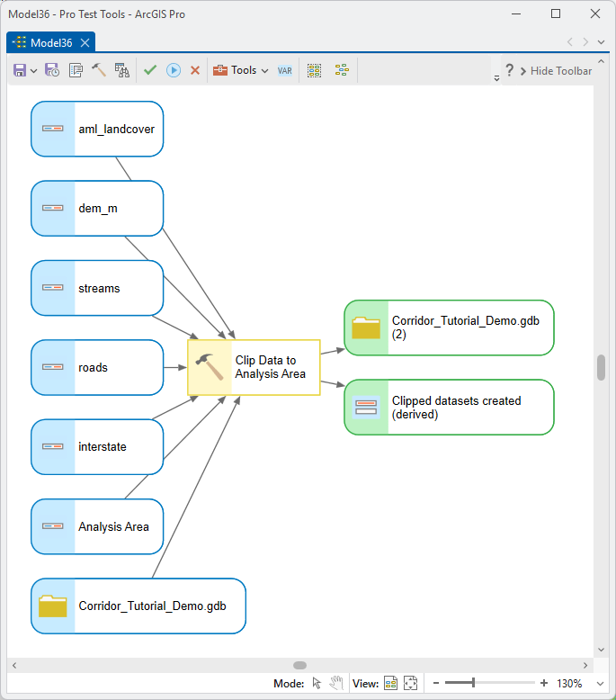This screenshot has width=616, height=700.
Task: Open the model Report icon
Action: click(x=121, y=70)
